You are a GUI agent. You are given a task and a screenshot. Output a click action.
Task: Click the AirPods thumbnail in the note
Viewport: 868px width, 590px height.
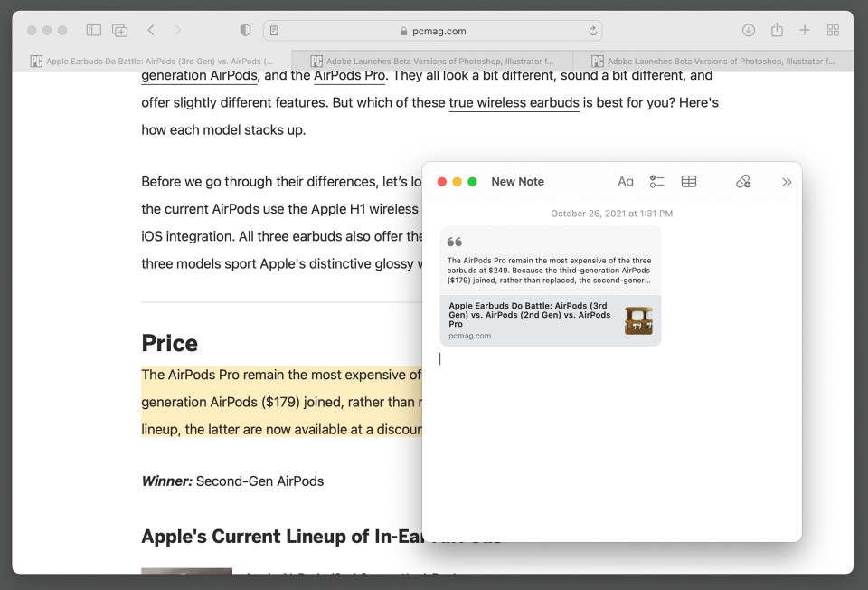pyautogui.click(x=638, y=320)
